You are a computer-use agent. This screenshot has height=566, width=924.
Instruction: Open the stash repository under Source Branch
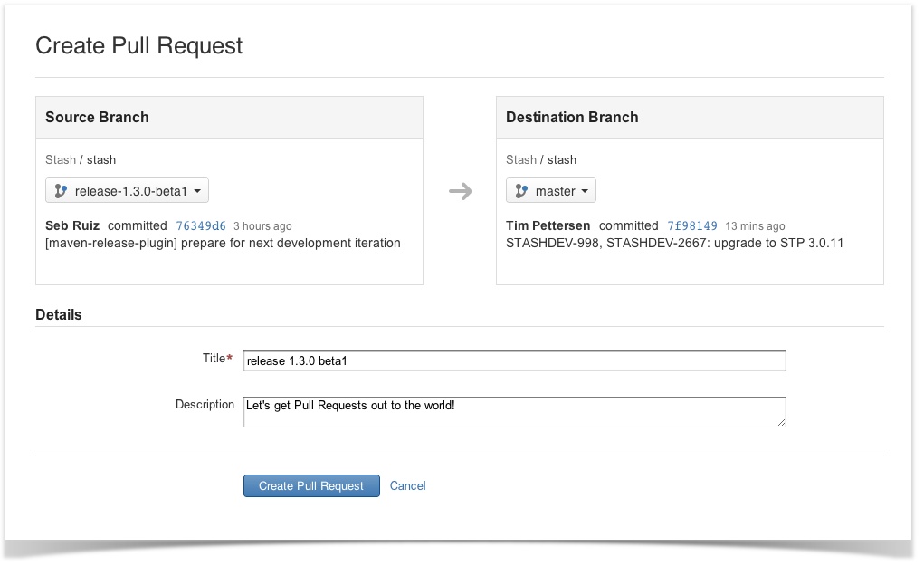tap(101, 159)
